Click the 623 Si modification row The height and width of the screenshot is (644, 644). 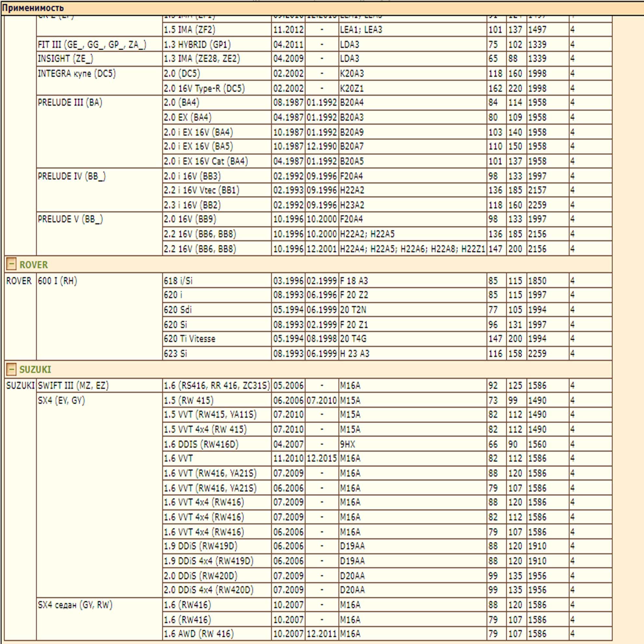(x=387, y=353)
